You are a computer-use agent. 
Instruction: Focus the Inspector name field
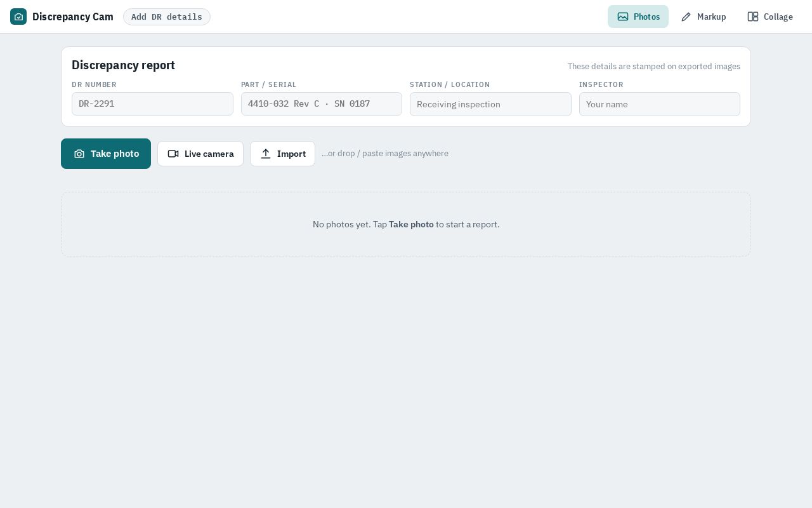tap(660, 104)
